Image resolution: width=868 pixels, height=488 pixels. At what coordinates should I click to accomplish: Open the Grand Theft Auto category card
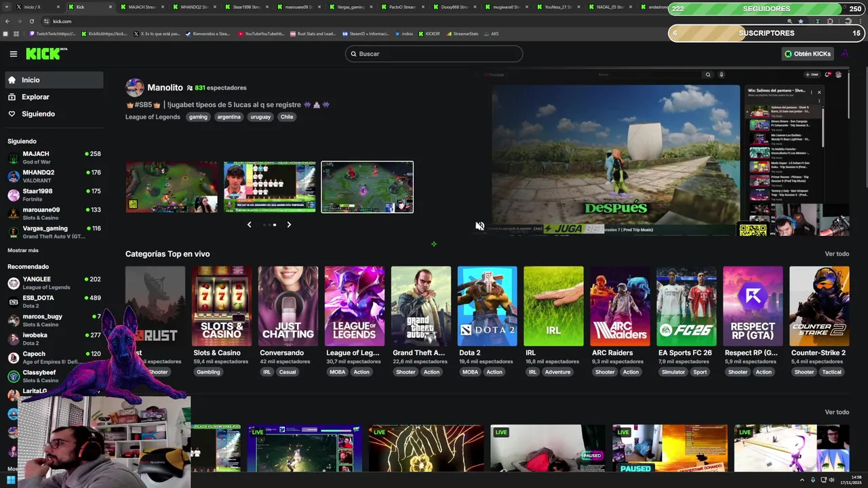pyautogui.click(x=420, y=306)
